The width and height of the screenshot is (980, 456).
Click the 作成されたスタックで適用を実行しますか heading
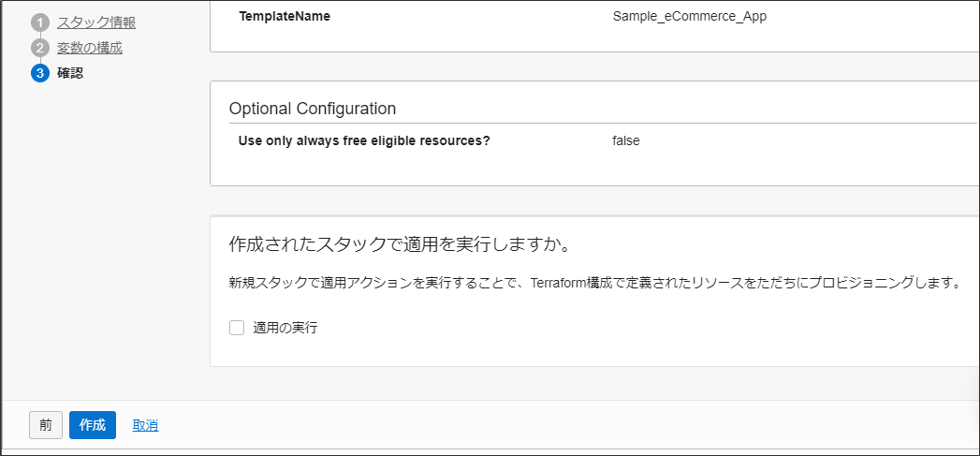(400, 244)
